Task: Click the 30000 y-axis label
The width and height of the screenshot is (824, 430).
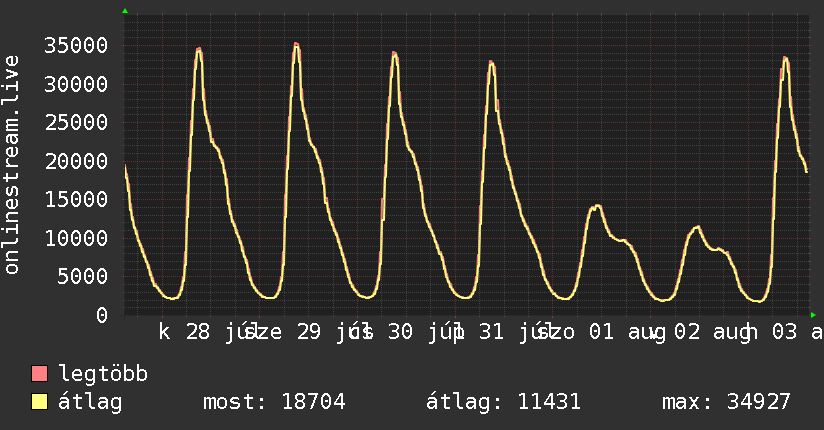Action: (x=76, y=84)
